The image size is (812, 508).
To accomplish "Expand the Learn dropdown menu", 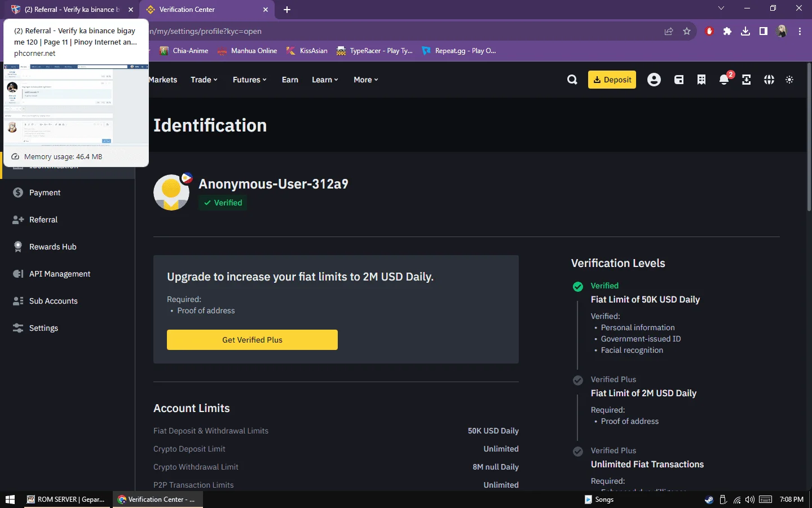I will (325, 80).
